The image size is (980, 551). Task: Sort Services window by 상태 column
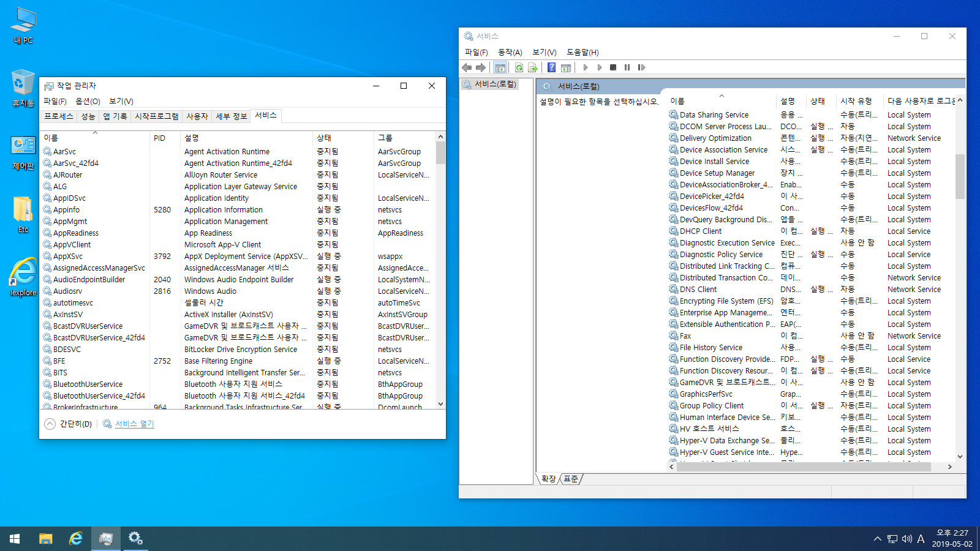click(821, 101)
